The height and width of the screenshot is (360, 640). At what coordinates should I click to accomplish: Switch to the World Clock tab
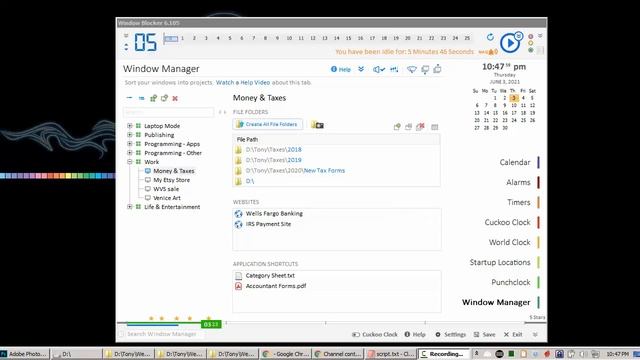pos(509,242)
